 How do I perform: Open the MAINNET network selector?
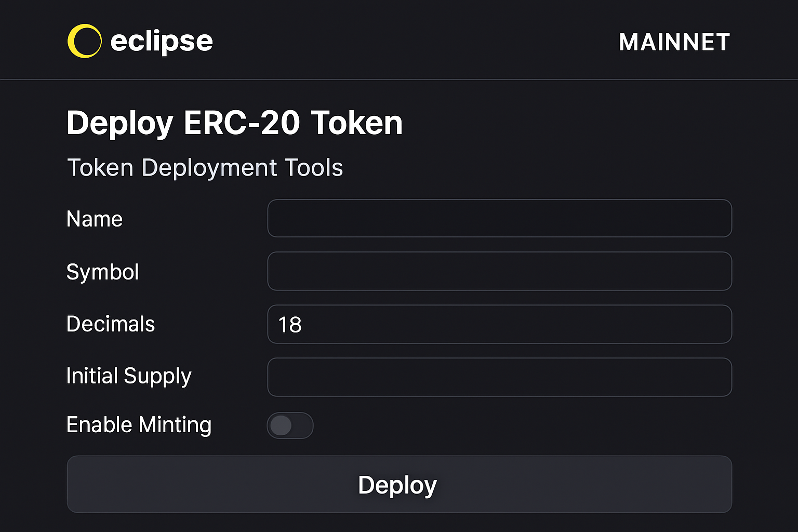pos(674,42)
